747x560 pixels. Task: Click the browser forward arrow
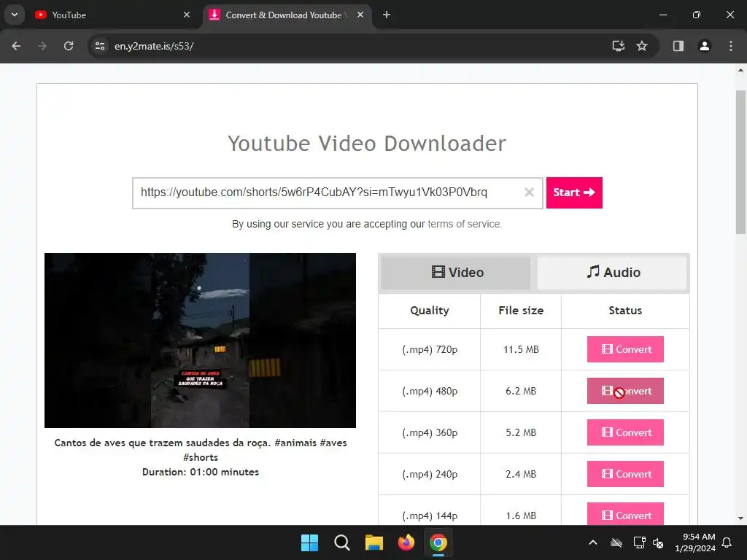pyautogui.click(x=42, y=46)
